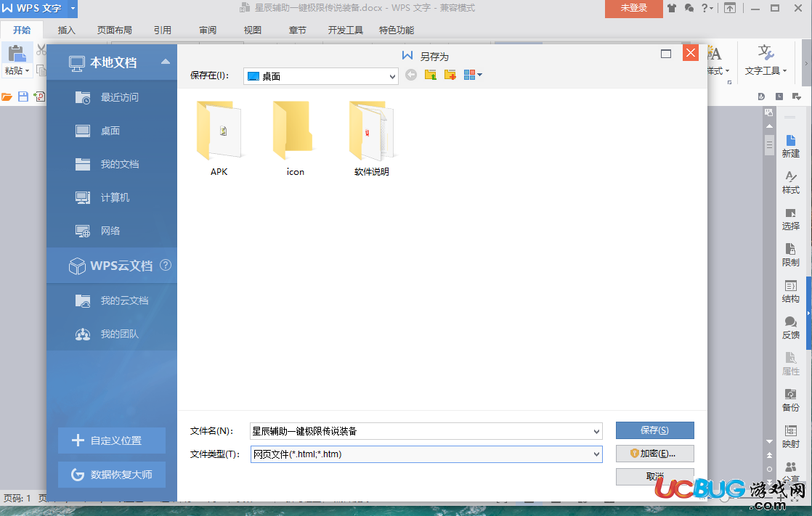
Task: Click 映射 in right task pane
Action: [790, 436]
